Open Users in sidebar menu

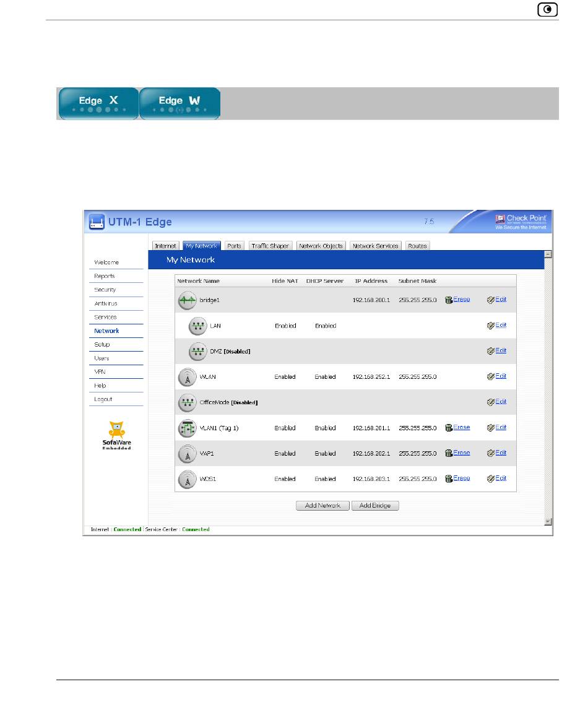tap(102, 358)
